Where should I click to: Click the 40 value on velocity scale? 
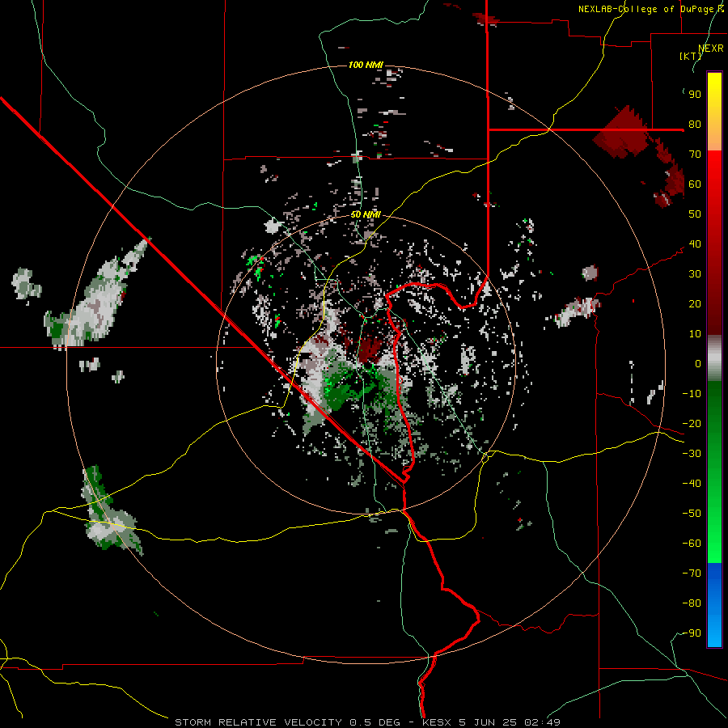coord(695,244)
